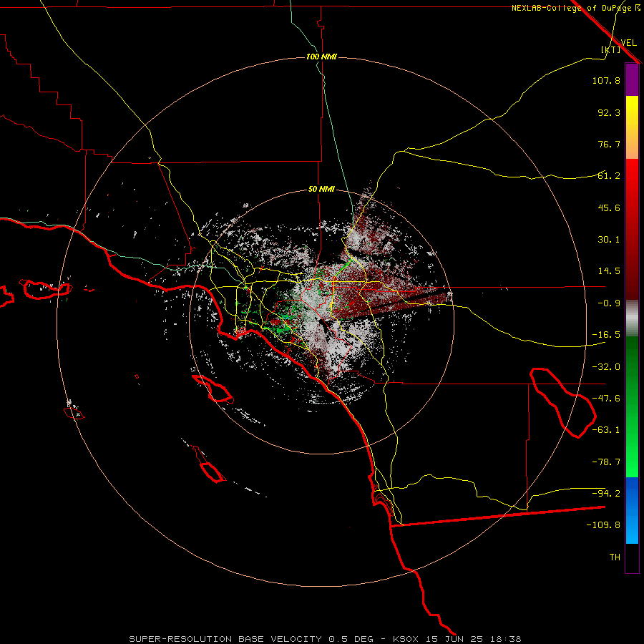The width and height of the screenshot is (644, 644).
Task: Select the -78.7 velocity scale value
Action: click(606, 462)
